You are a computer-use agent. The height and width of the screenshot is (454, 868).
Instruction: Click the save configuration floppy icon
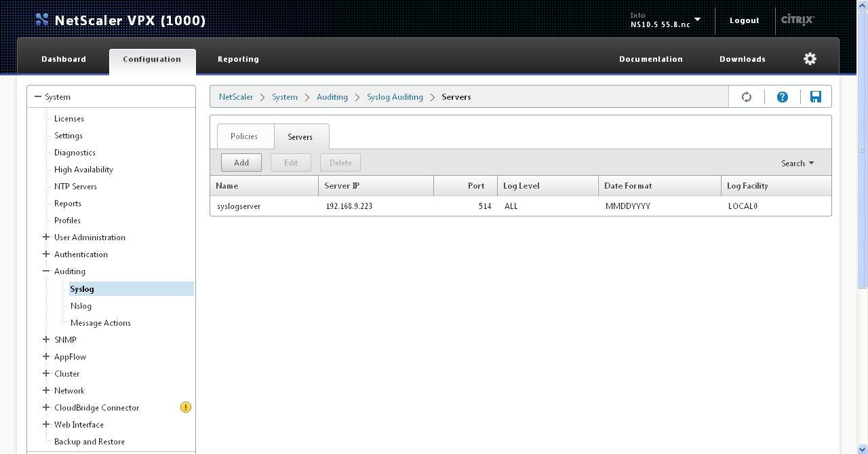coord(816,97)
